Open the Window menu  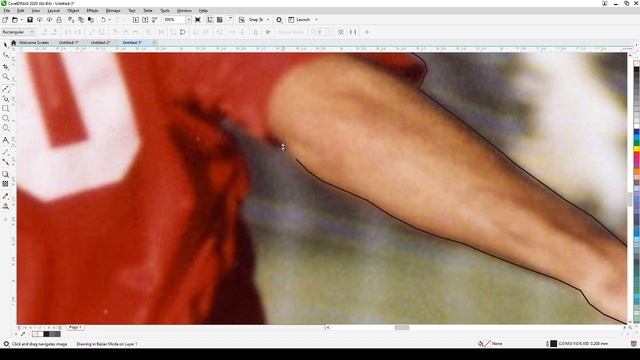point(184,11)
